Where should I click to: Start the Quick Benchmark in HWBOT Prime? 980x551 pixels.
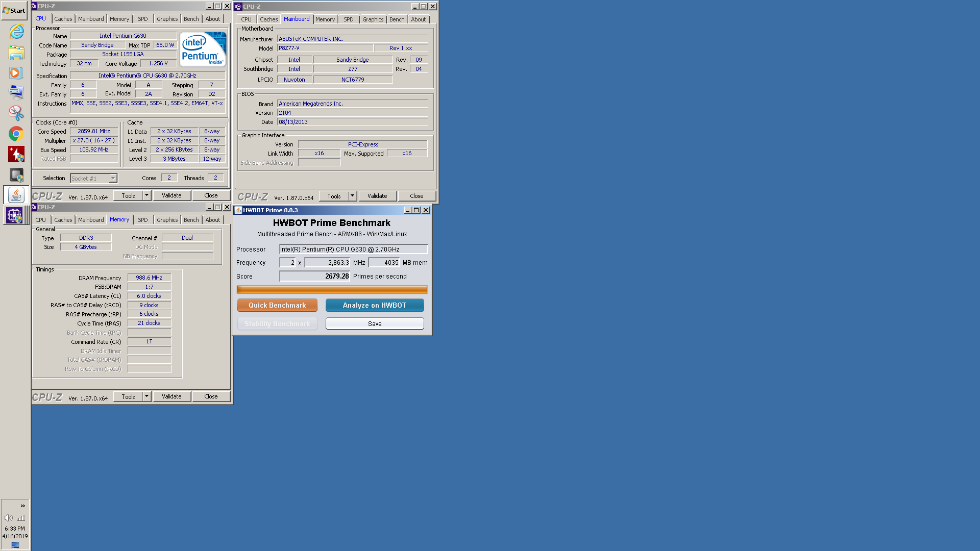pyautogui.click(x=277, y=305)
